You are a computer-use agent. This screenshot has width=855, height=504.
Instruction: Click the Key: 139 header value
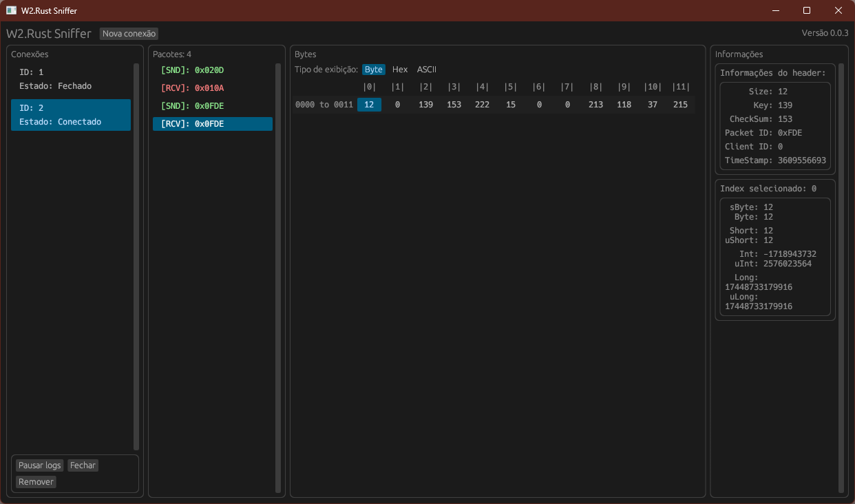point(773,105)
